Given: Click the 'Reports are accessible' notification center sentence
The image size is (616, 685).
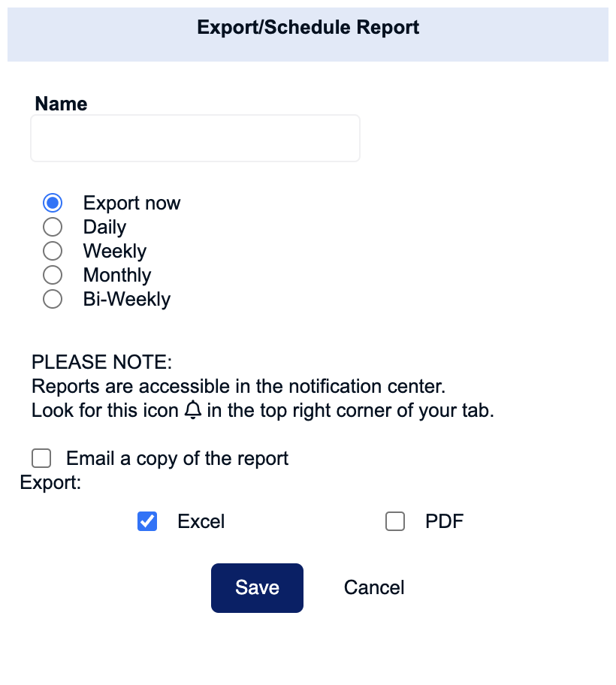Looking at the screenshot, I should tap(239, 386).
